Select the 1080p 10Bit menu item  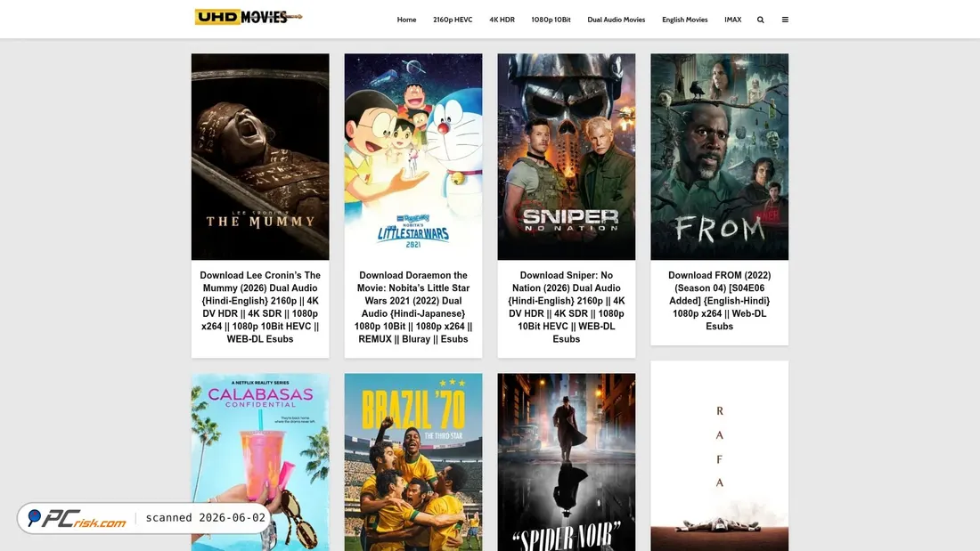tap(551, 20)
